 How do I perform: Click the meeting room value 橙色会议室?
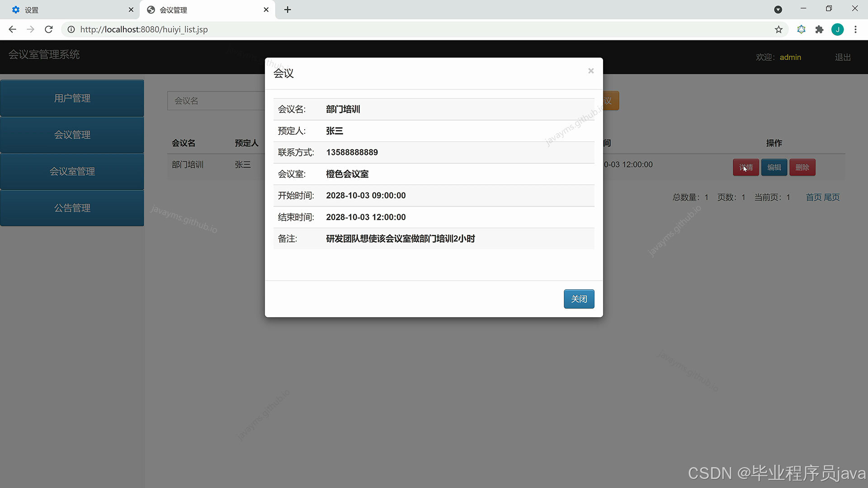coord(347,174)
